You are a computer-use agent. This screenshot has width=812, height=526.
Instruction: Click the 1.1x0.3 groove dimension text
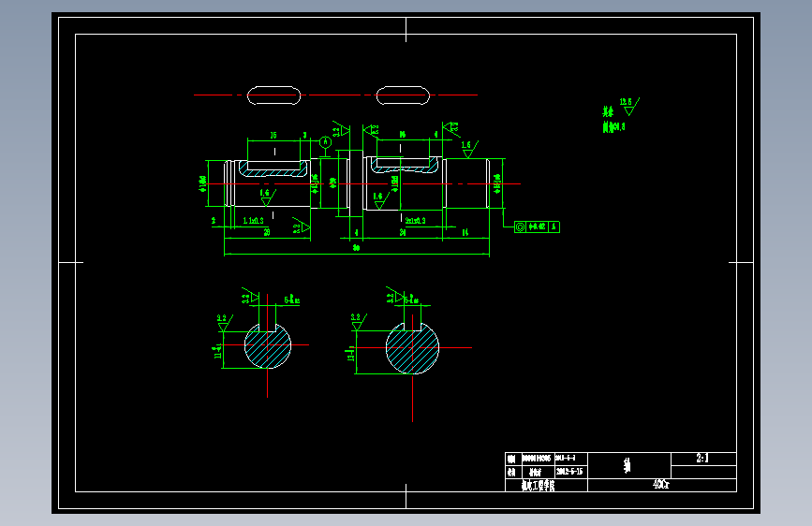tap(253, 221)
